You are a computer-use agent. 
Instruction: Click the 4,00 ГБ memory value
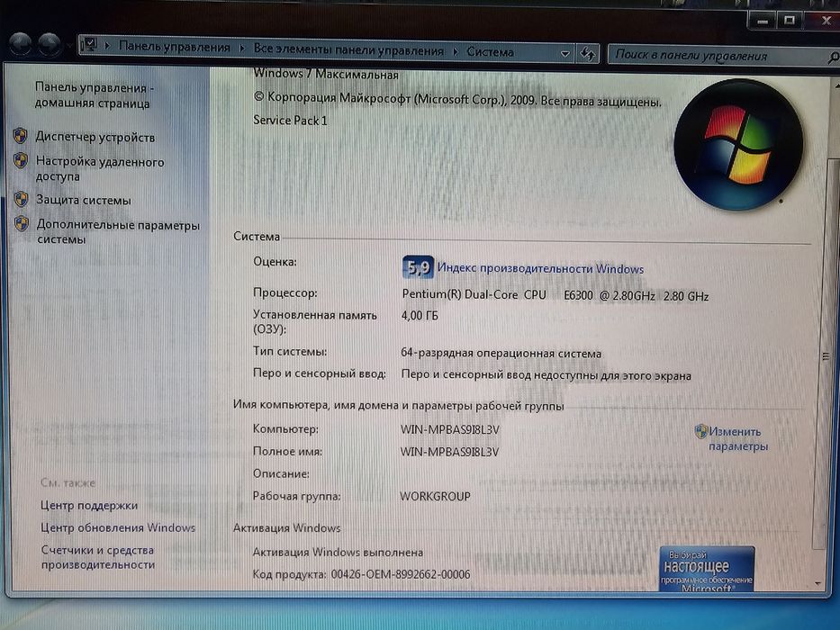(x=420, y=316)
